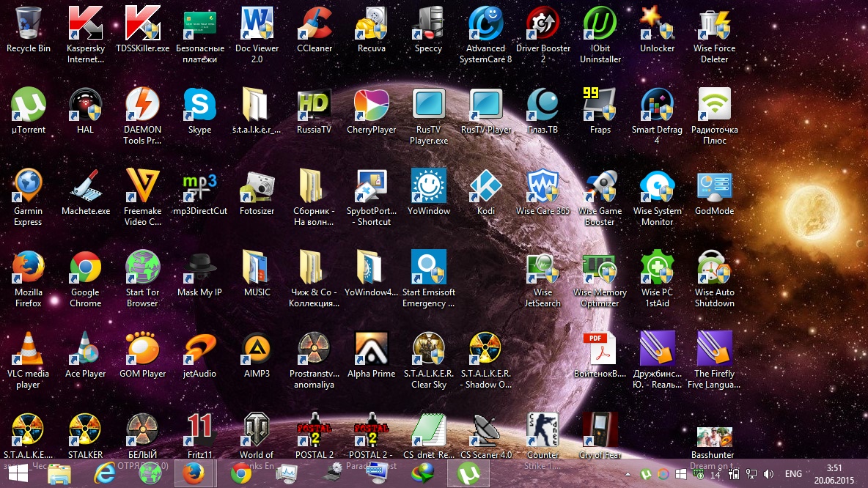Show hidden system tray icons

point(628,474)
